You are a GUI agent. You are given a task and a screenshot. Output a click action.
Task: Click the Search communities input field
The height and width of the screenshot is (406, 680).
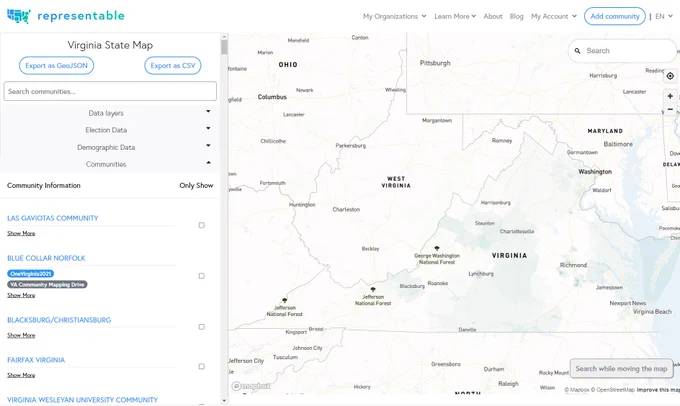coord(110,91)
